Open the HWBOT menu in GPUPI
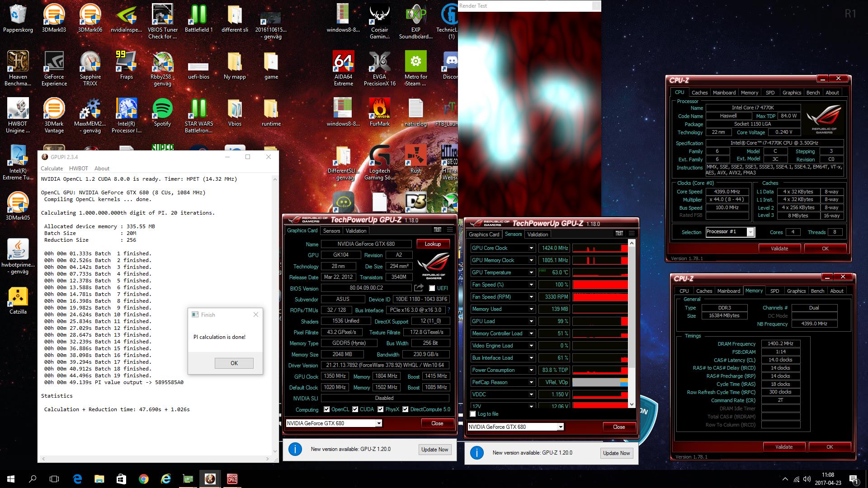The height and width of the screenshot is (488, 868). 79,168
